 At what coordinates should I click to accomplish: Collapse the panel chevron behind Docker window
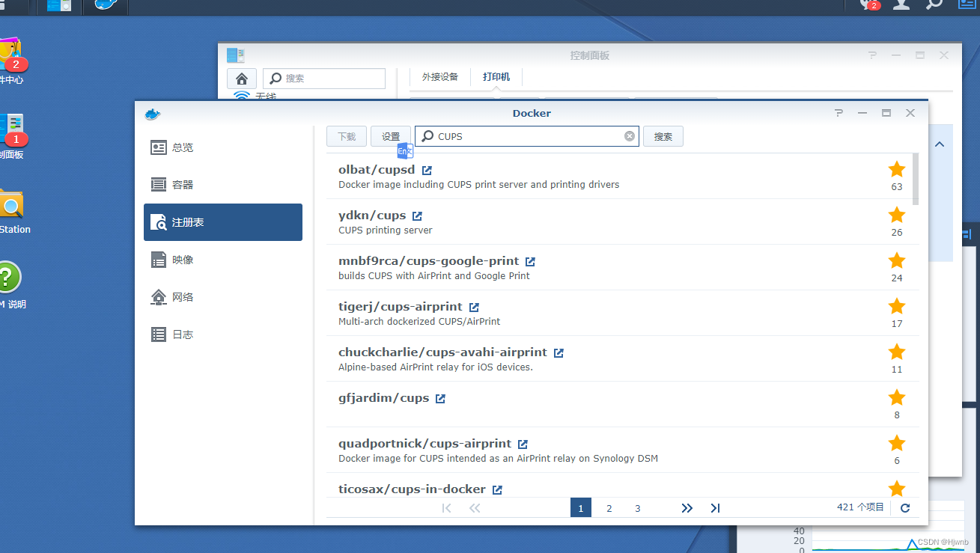tap(940, 144)
